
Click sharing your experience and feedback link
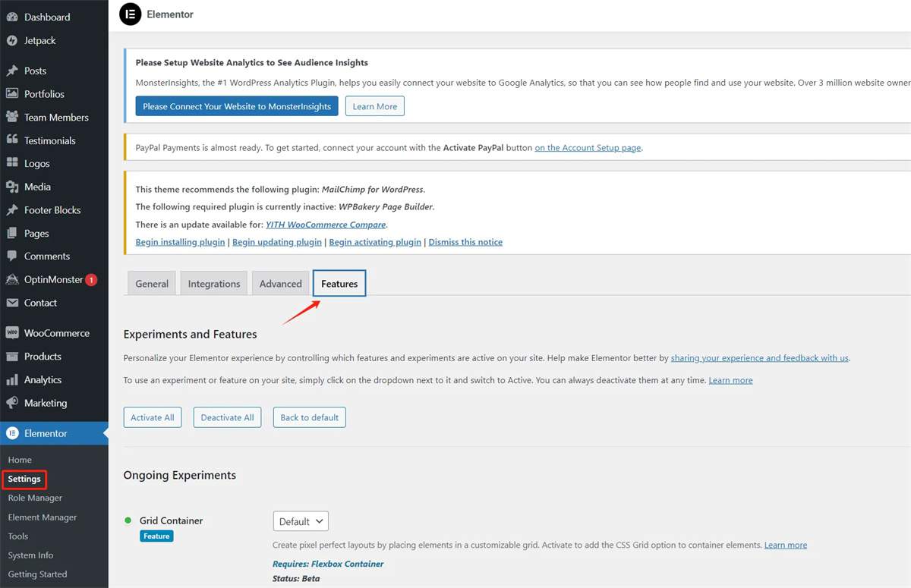pyautogui.click(x=760, y=357)
